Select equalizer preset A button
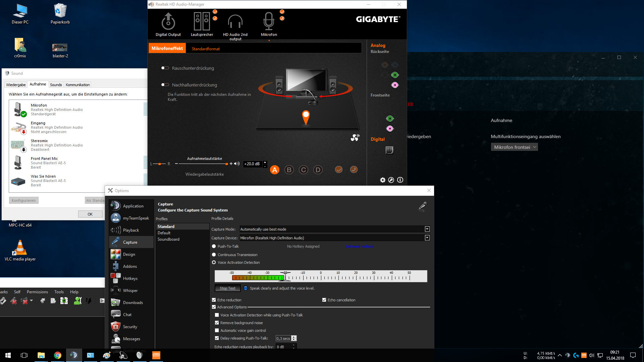This screenshot has height=362, width=644. pos(274,170)
